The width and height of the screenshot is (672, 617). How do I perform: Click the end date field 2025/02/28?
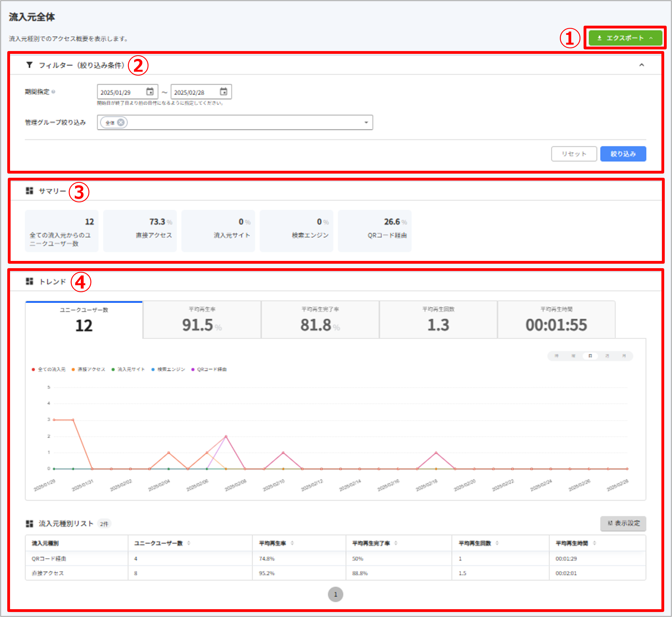pyautogui.click(x=201, y=92)
